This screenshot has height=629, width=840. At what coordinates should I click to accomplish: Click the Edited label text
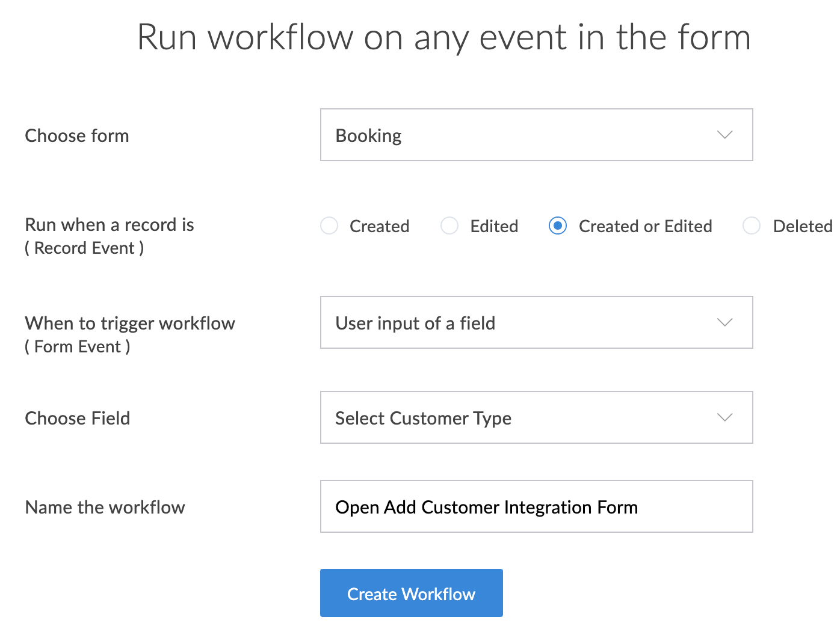[494, 226]
